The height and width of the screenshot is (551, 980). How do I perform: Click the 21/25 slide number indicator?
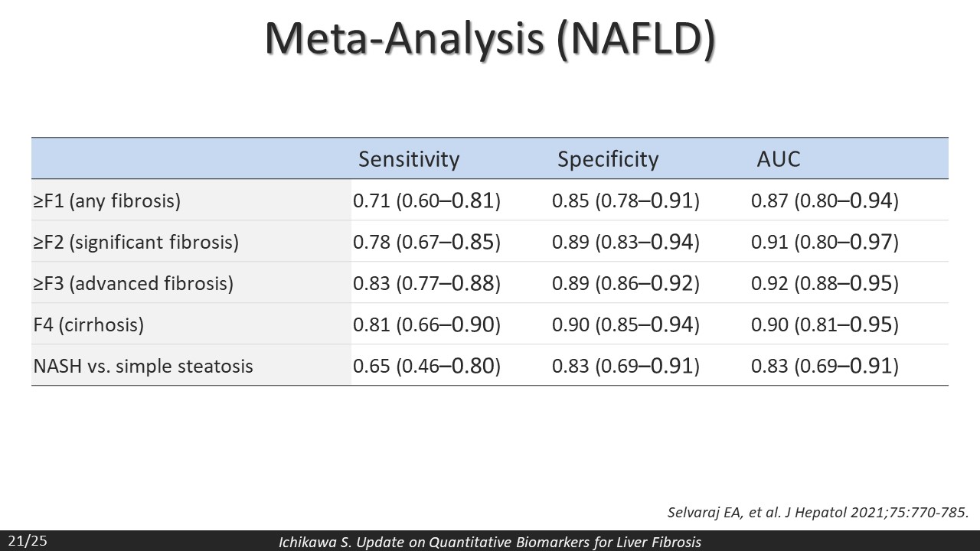point(28,542)
